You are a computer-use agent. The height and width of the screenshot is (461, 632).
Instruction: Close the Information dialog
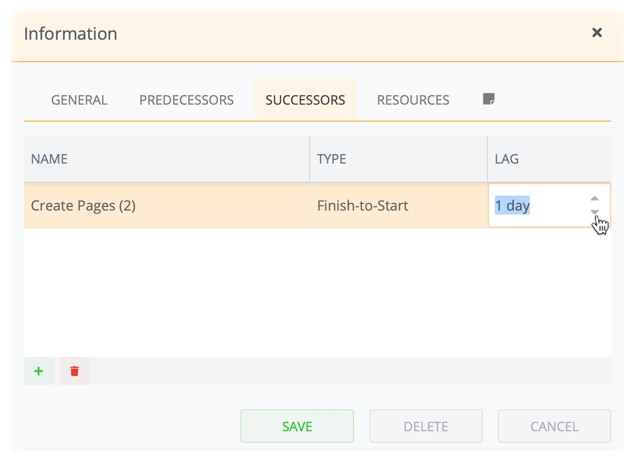pos(597,33)
